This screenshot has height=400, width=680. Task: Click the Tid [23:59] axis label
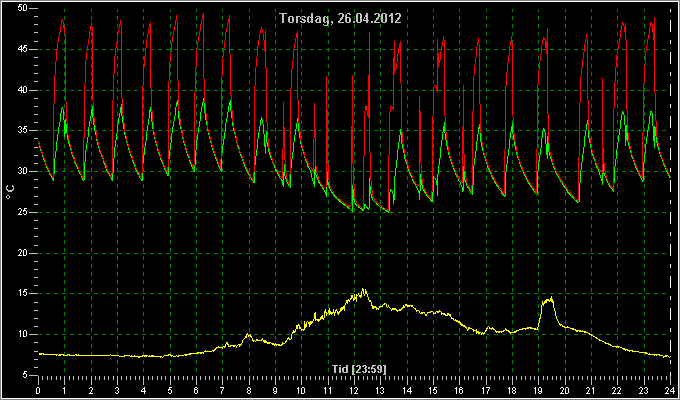click(359, 369)
